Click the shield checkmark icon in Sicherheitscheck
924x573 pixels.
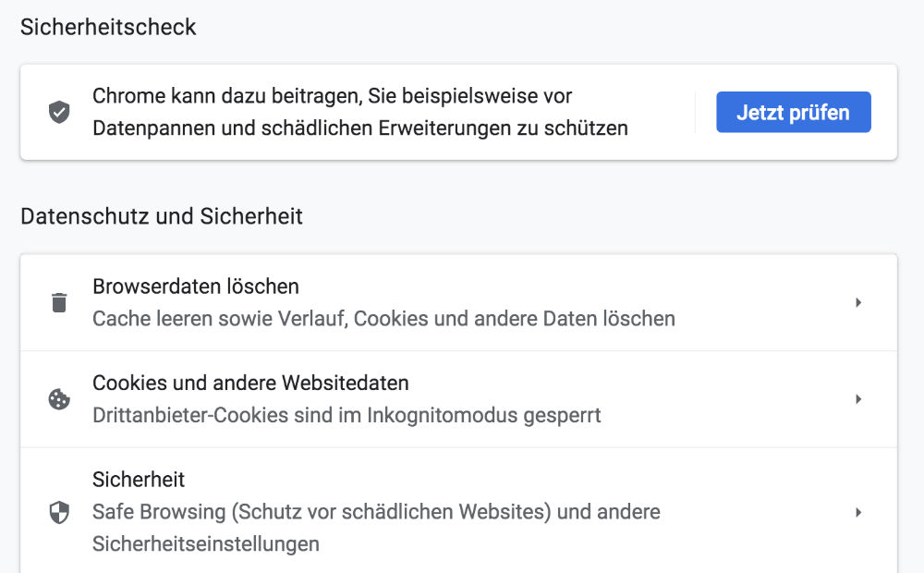tap(59, 113)
